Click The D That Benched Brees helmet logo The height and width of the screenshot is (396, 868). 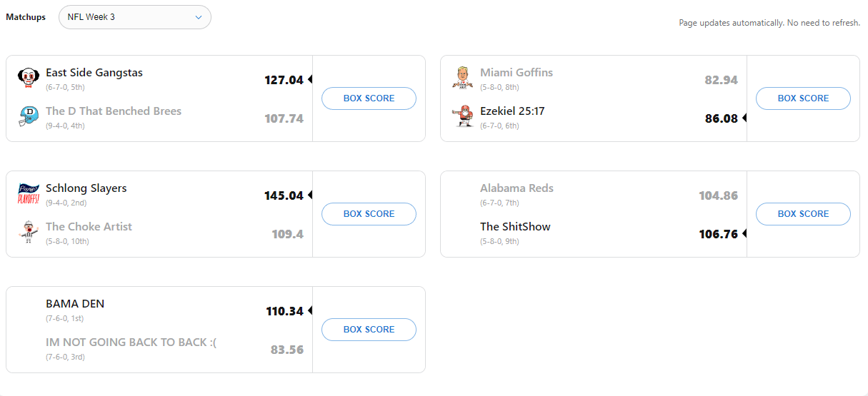tap(28, 116)
